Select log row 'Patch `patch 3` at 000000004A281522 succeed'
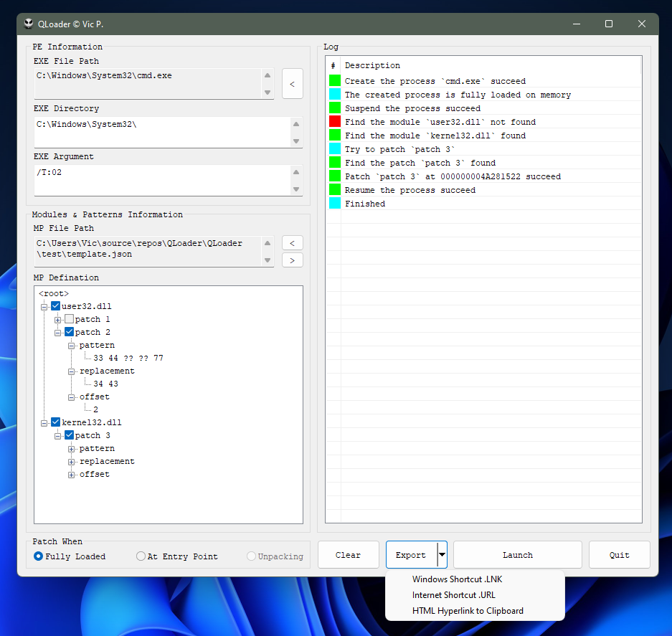The image size is (672, 636). tap(483, 176)
